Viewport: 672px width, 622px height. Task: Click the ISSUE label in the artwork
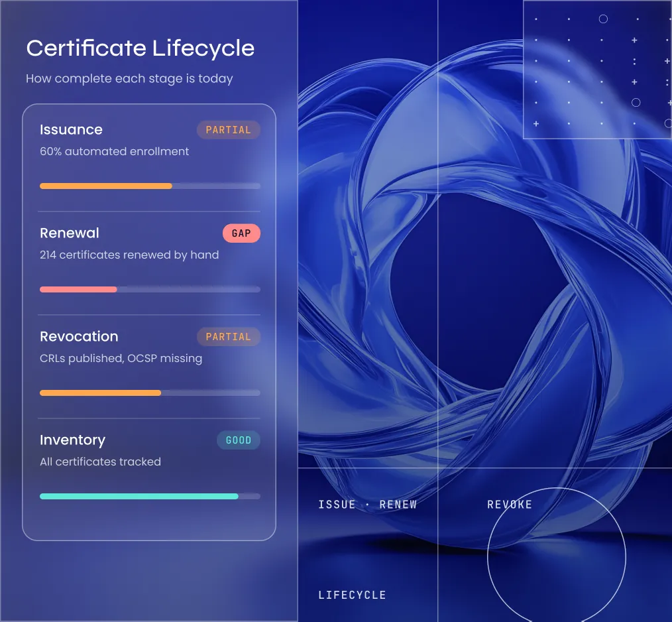pos(337,505)
